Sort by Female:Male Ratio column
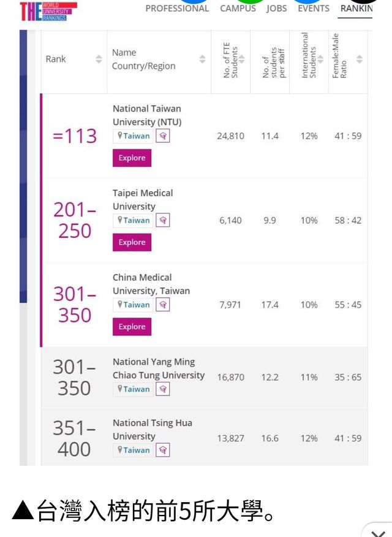 (x=359, y=59)
